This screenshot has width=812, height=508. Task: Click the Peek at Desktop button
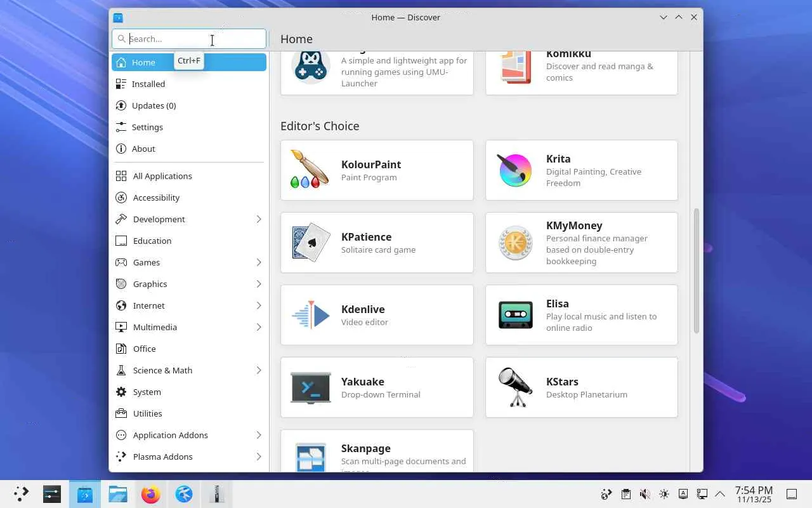(x=792, y=494)
